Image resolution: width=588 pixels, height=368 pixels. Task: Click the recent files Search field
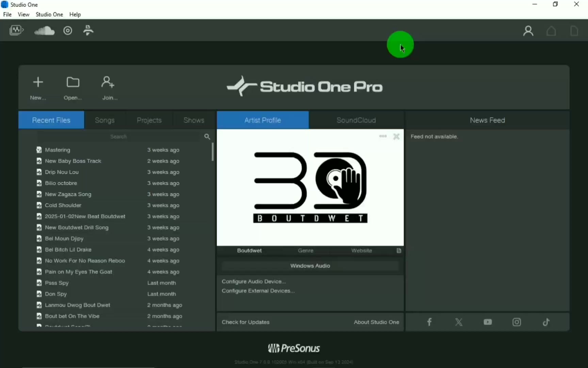pos(118,137)
